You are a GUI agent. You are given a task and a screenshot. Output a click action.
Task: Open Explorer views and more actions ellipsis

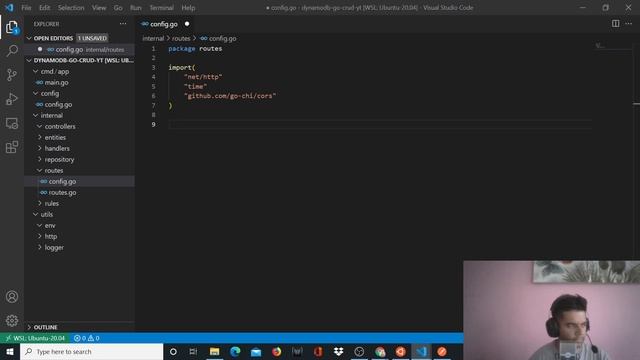coord(123,24)
